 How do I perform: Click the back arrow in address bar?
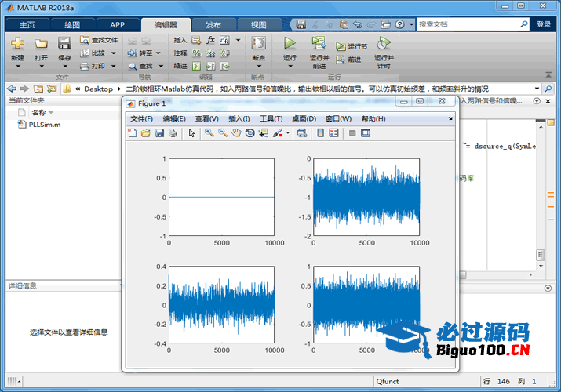pyautogui.click(x=12, y=89)
